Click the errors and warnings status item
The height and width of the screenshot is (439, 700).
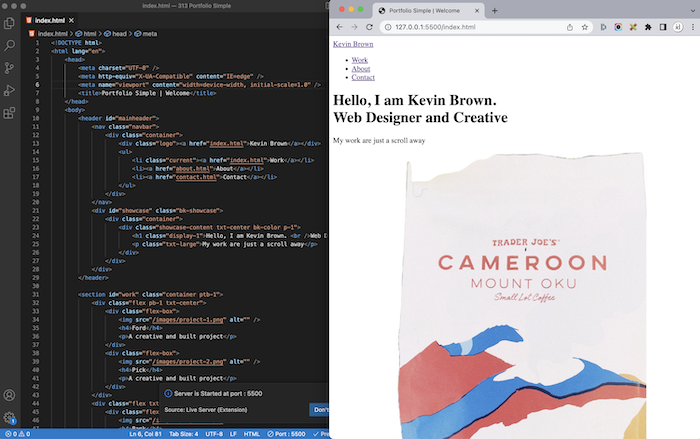tap(17, 434)
